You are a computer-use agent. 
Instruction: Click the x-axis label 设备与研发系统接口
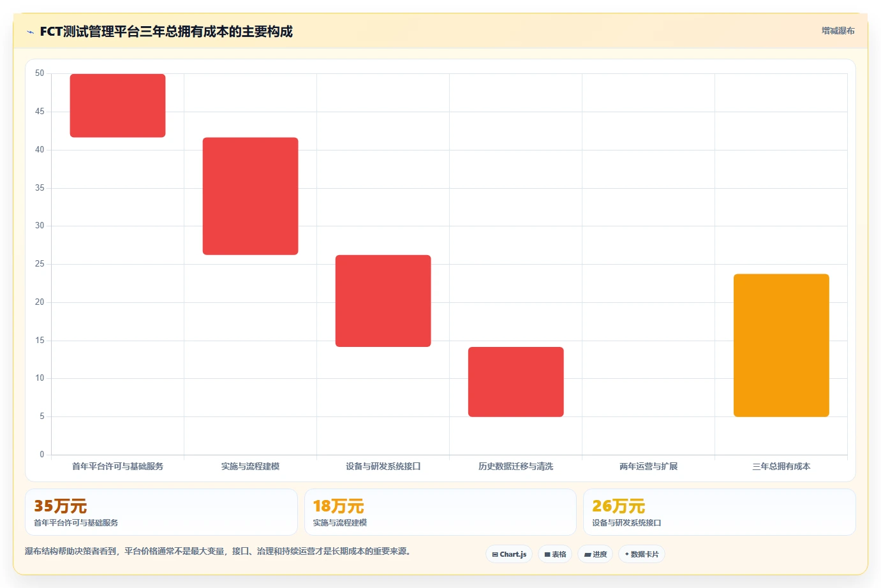[x=383, y=466]
